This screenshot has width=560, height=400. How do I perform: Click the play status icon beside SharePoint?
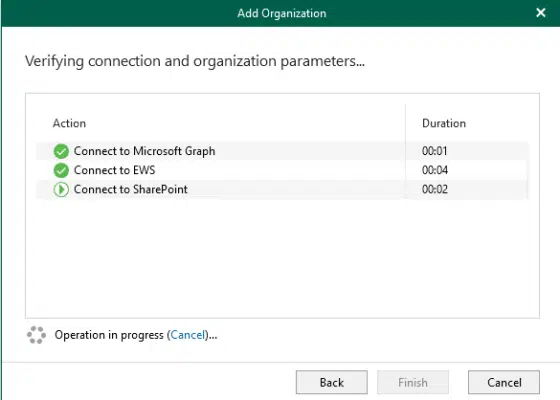tap(61, 189)
